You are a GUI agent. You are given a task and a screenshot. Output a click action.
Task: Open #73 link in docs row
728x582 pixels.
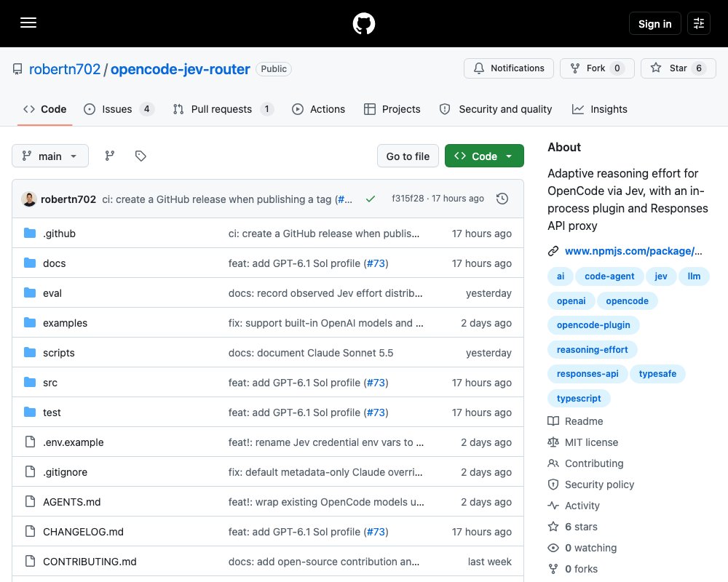tap(376, 263)
